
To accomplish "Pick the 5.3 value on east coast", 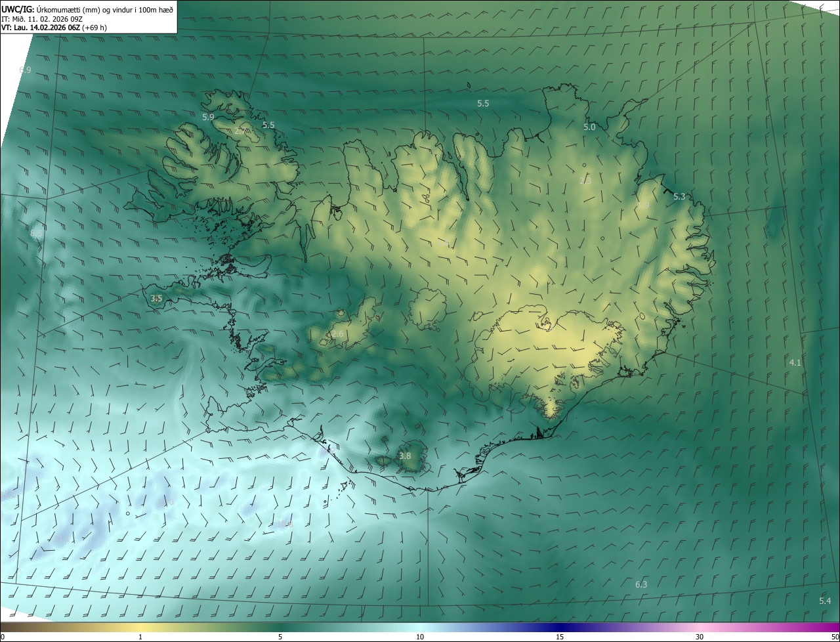I will tap(679, 196).
